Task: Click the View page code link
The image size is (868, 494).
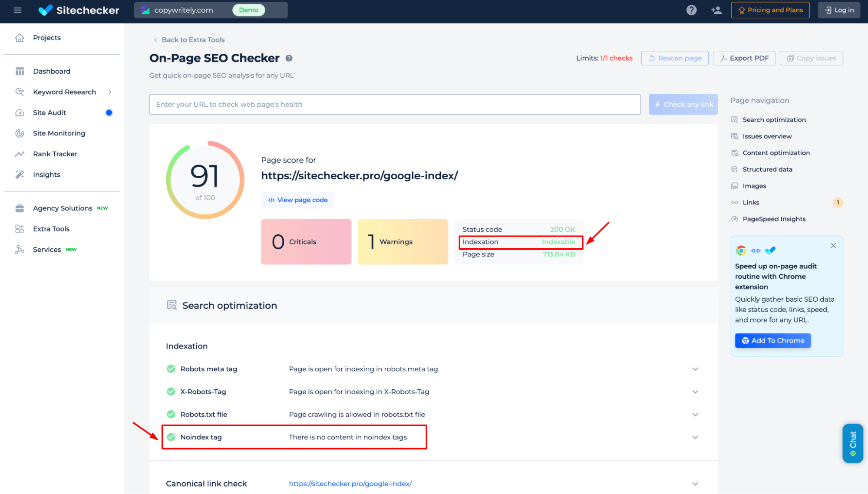Action: [x=298, y=200]
